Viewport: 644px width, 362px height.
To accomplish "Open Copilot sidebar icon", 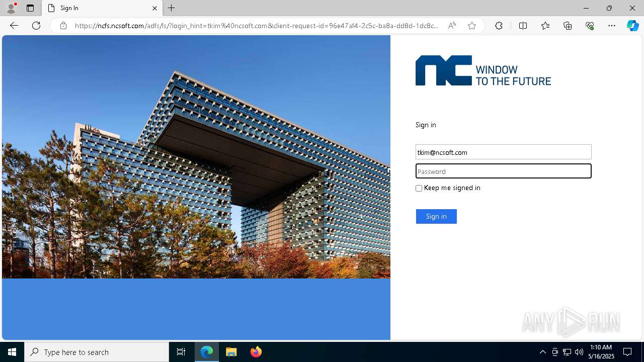I will (x=632, y=26).
